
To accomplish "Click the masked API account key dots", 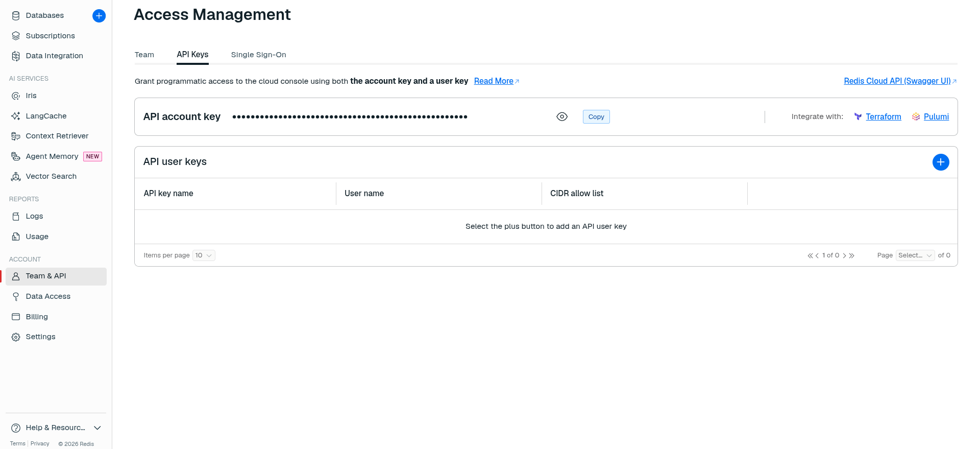I will pos(350,117).
